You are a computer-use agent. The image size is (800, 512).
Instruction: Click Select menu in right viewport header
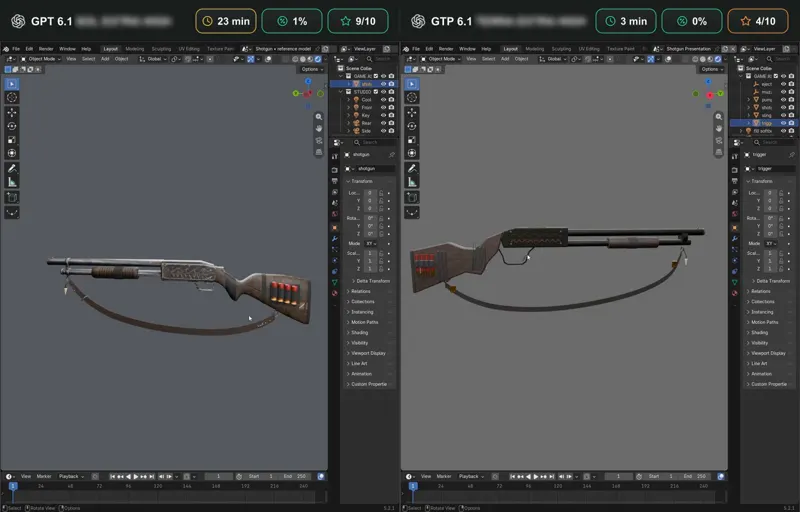pyautogui.click(x=488, y=59)
